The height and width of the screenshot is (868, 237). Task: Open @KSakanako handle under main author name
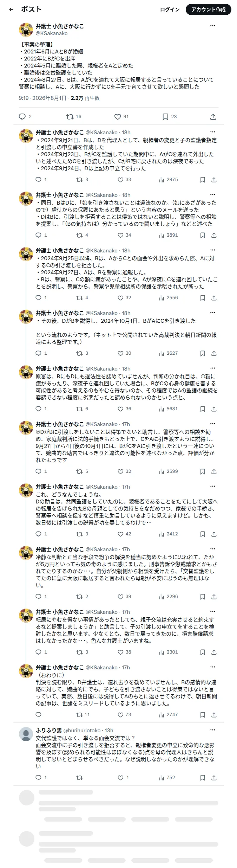[x=52, y=33]
